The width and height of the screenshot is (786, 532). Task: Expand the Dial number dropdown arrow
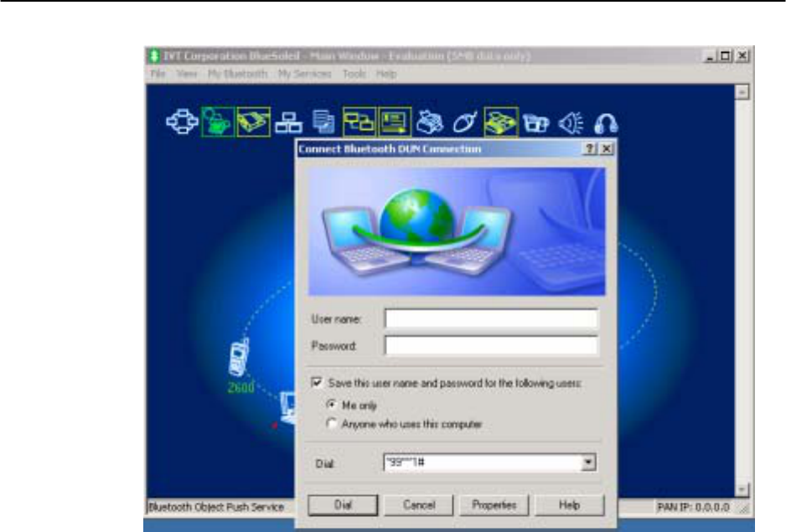(588, 462)
